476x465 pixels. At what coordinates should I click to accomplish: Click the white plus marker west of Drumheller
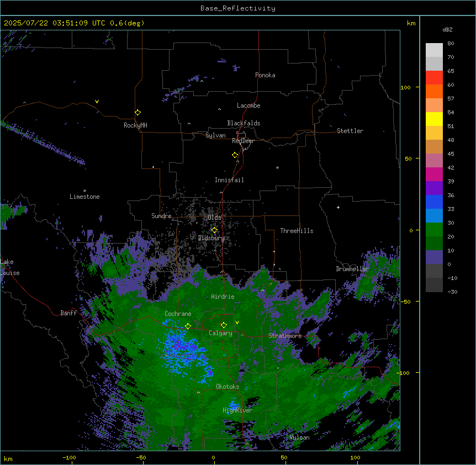[x=338, y=207]
